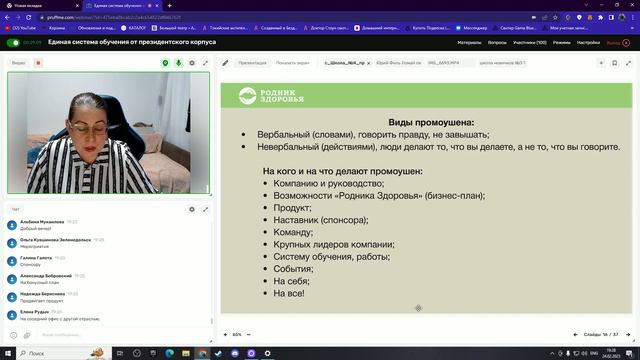Open the emoji picker in chat
The width and height of the screenshot is (640, 360).
point(13,335)
